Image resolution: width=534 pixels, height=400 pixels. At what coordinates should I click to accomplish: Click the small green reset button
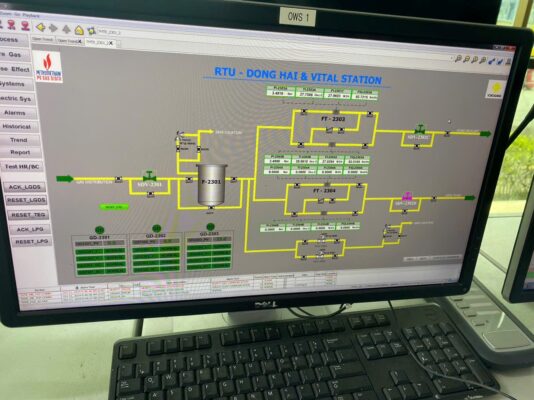114,207
